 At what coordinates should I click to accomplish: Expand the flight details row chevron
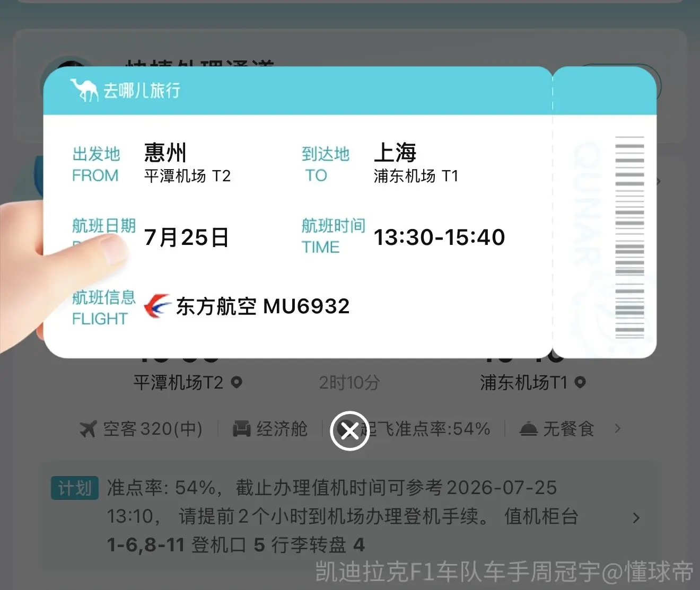[617, 428]
